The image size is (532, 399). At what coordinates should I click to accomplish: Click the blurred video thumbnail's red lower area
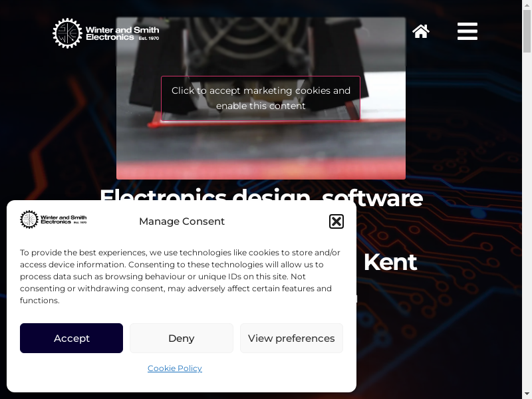coord(261,170)
